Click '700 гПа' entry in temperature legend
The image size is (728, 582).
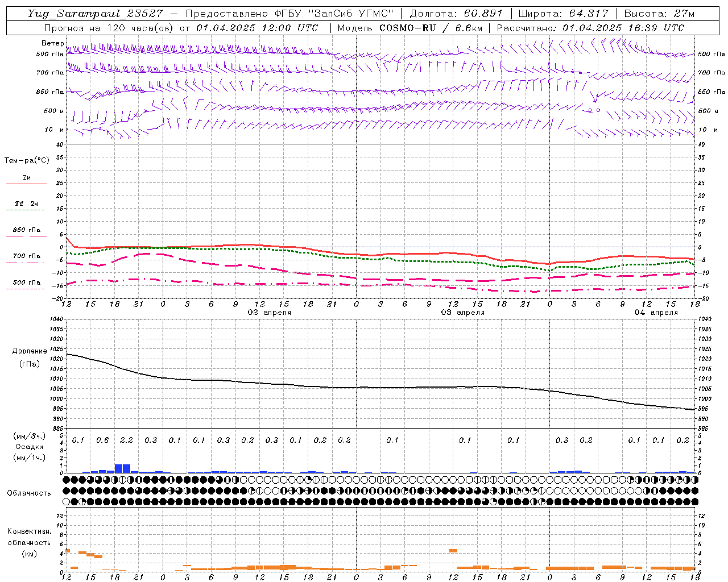tap(27, 256)
